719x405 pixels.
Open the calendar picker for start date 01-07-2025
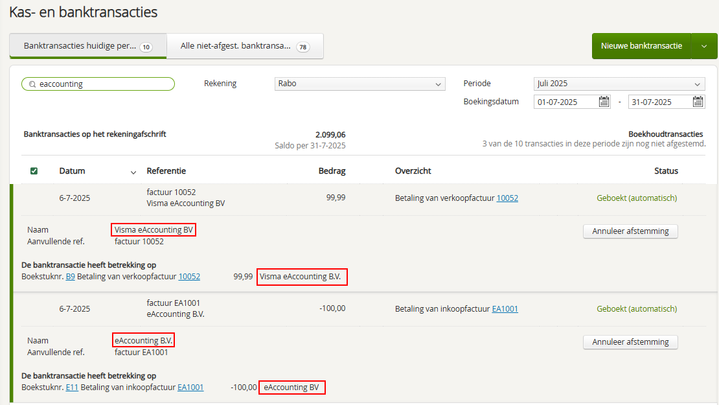click(x=603, y=102)
